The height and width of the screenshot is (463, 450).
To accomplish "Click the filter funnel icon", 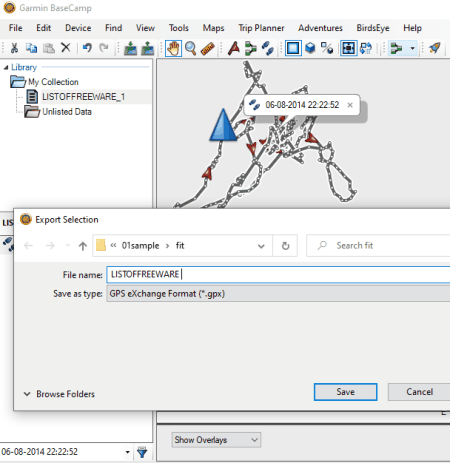I will (142, 452).
